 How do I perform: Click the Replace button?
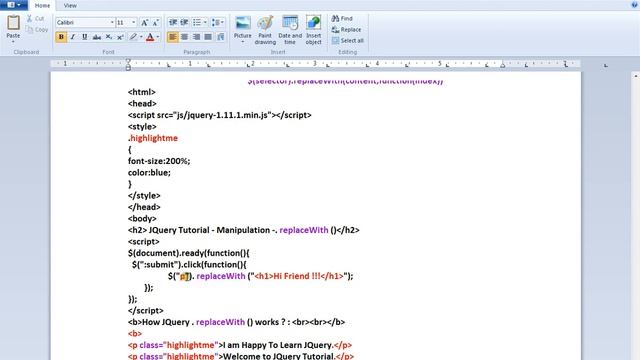[346, 29]
